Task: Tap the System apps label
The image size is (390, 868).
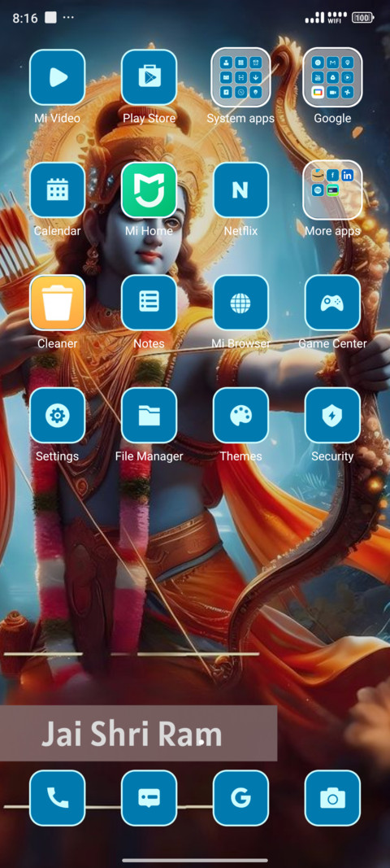Action: tap(240, 119)
